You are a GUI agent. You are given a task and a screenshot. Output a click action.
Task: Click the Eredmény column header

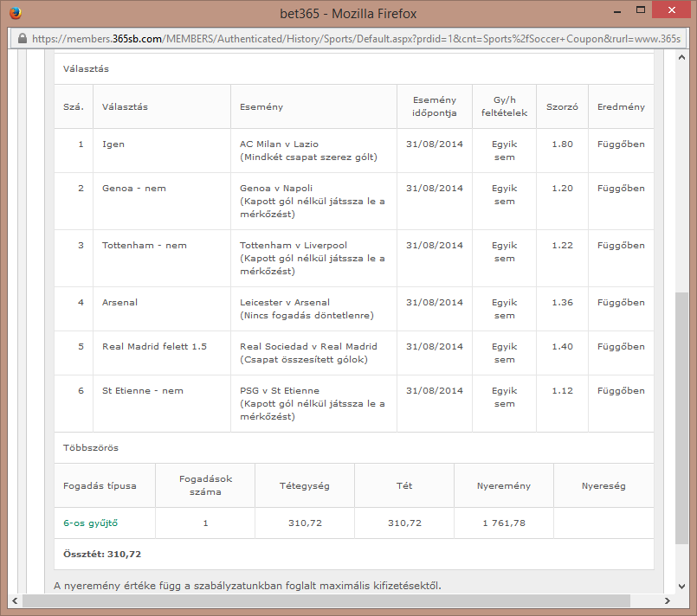pos(621,107)
